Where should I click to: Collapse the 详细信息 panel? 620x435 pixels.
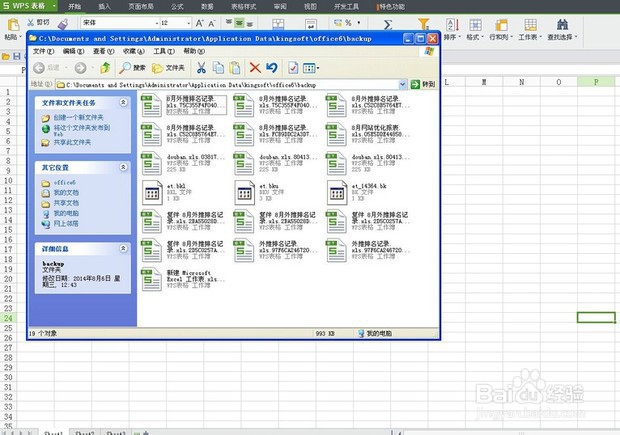pos(123,248)
